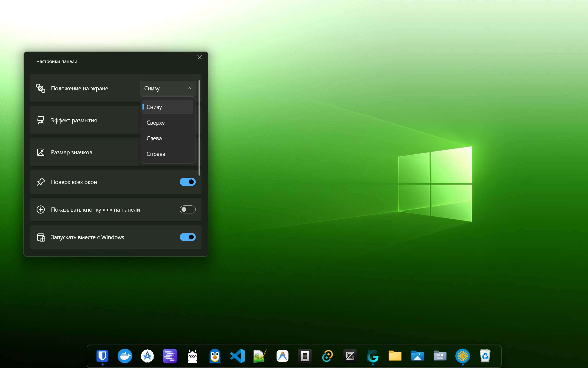Image resolution: width=588 pixels, height=368 pixels.
Task: Click the settings panel vertical scrollbar
Action: pyautogui.click(x=199, y=128)
